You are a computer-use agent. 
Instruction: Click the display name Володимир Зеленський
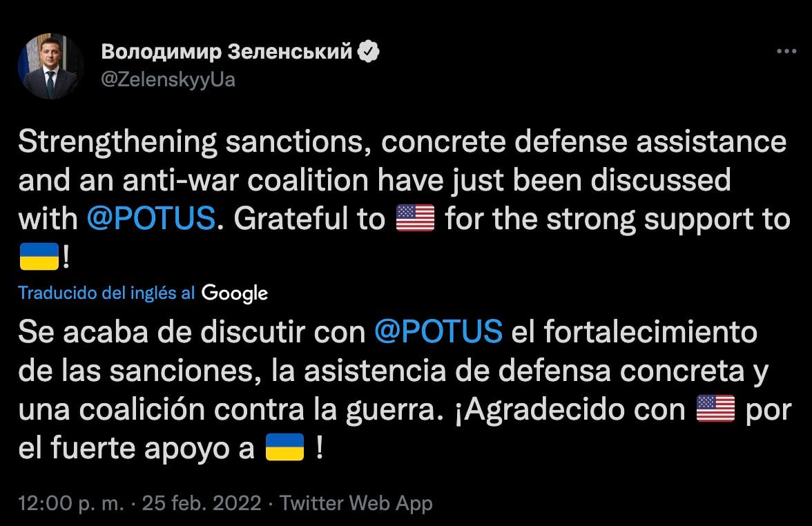point(227,51)
